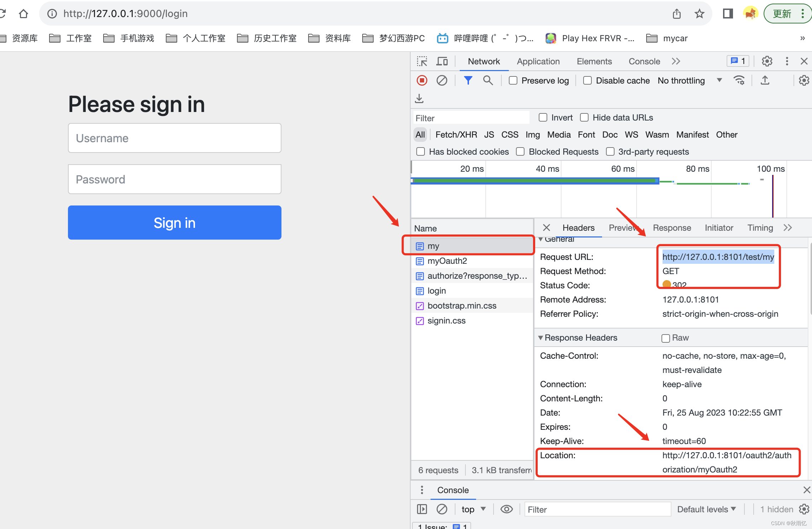Import HAR file (upload icon)
Image resolution: width=812 pixels, height=529 pixels.
pos(765,80)
